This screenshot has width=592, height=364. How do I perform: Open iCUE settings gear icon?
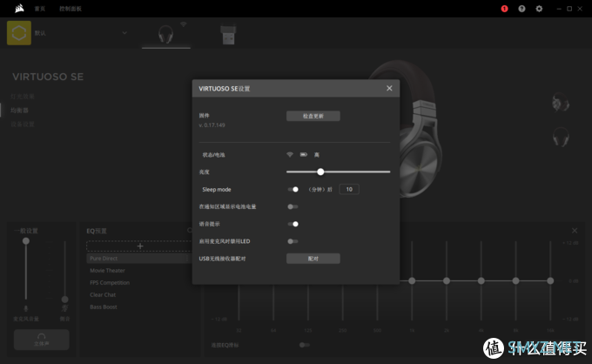[539, 9]
